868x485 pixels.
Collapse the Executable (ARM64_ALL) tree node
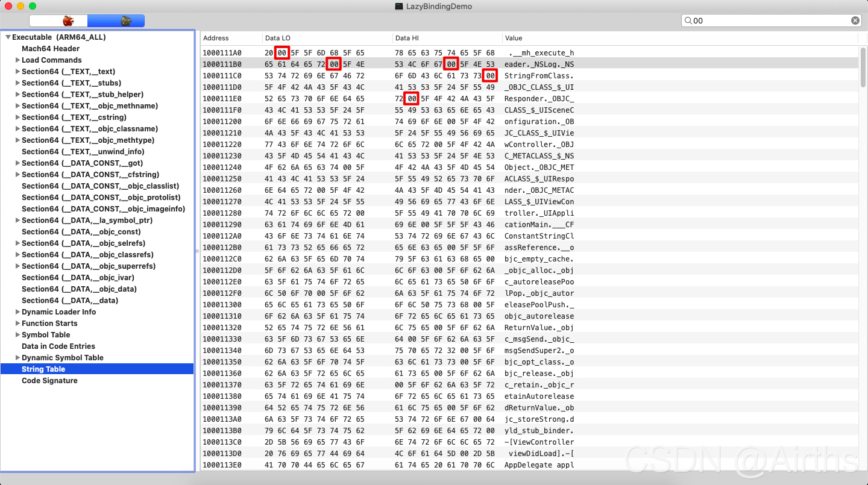tap(8, 37)
